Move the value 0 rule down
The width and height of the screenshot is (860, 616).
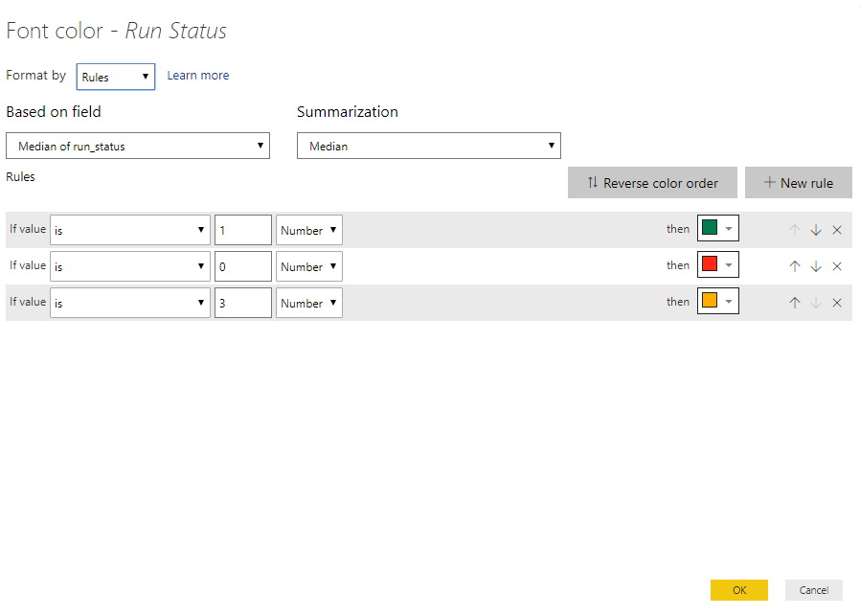point(816,266)
